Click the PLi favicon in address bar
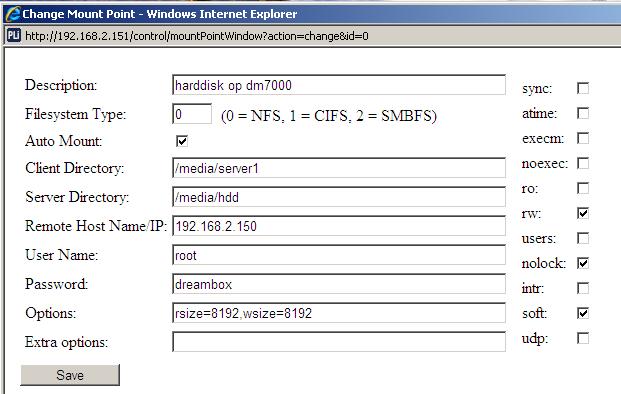Screen dimensions: 621x394 pyautogui.click(x=13, y=36)
